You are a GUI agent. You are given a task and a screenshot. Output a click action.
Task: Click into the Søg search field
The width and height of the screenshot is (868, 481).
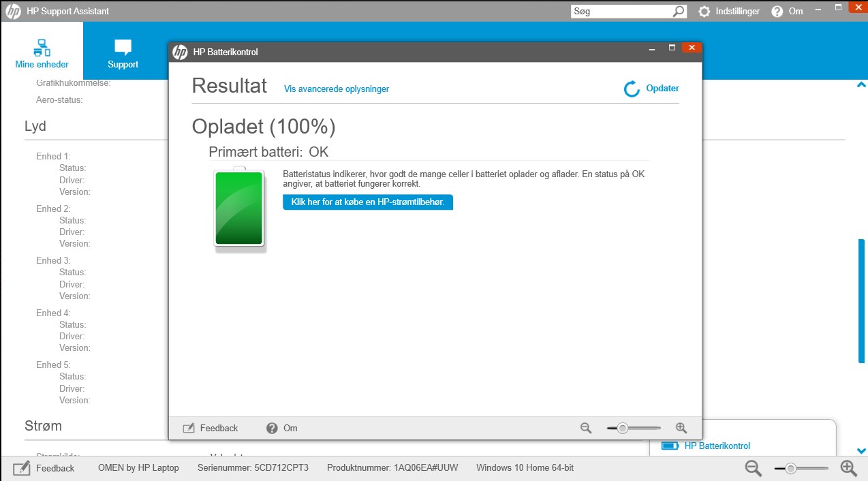click(621, 12)
